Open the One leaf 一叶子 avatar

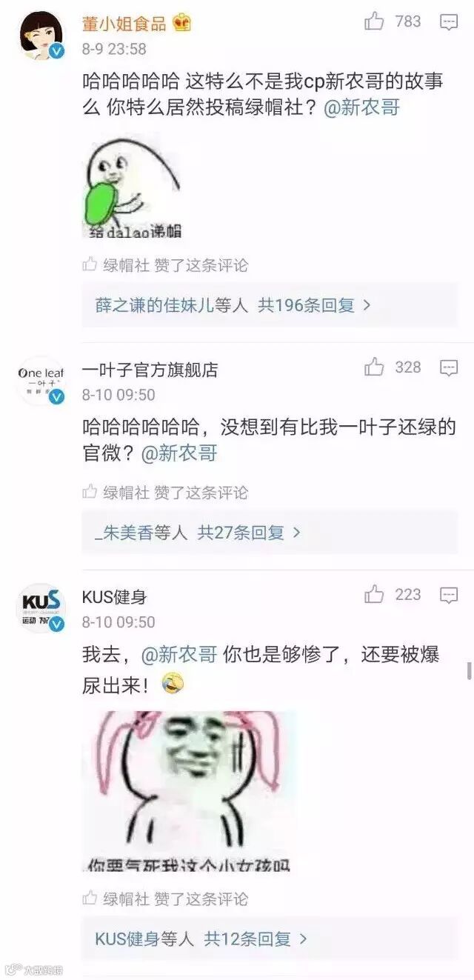(x=41, y=381)
